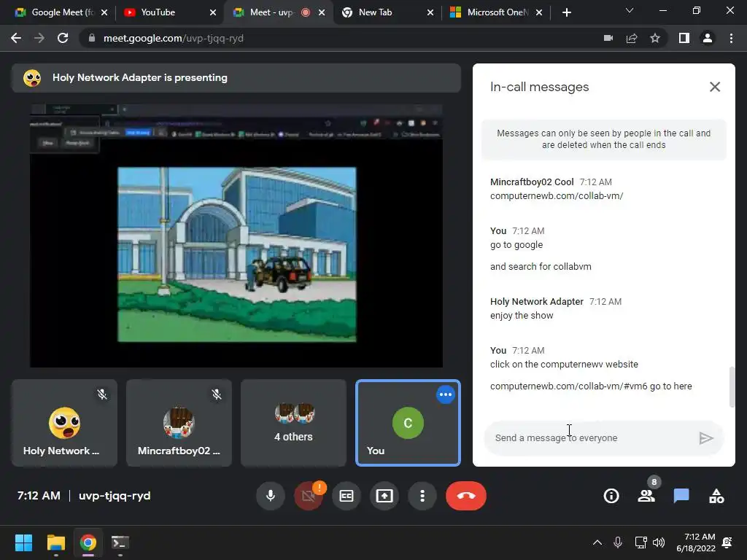747x560 pixels.
Task: Go back with browser back arrow
Action: point(16,38)
